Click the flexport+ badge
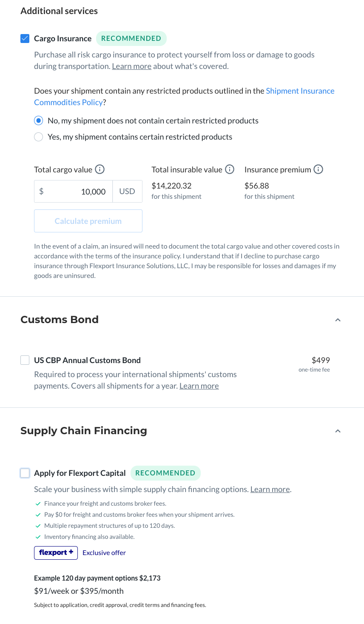This screenshot has height=624, width=364. 56,552
